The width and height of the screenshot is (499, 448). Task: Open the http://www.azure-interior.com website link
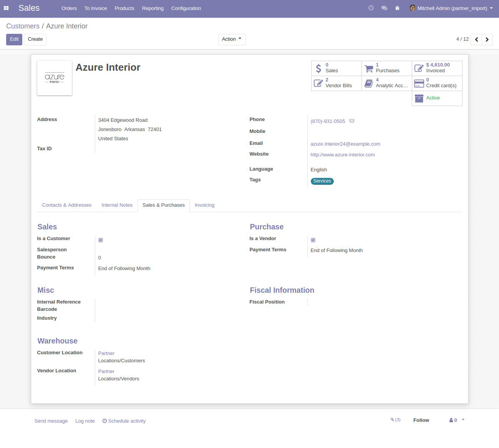point(343,155)
